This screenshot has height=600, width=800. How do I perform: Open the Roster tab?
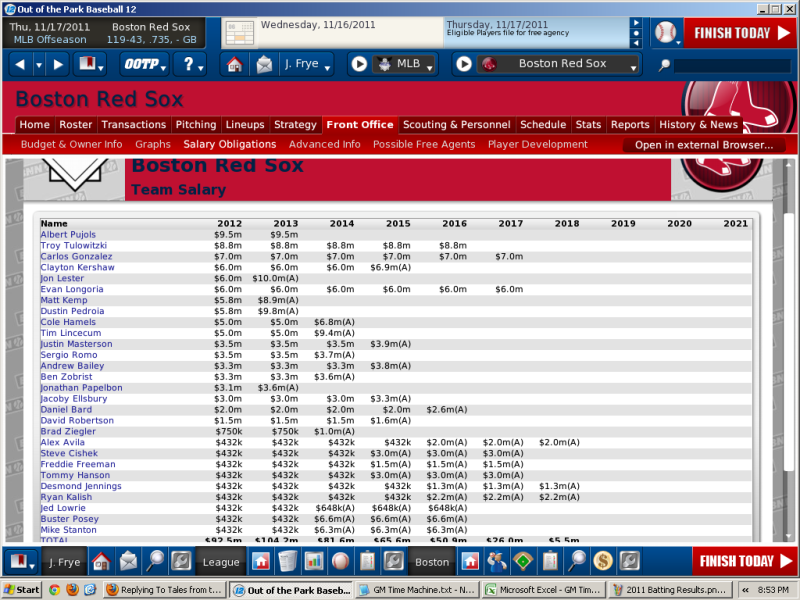click(x=76, y=124)
